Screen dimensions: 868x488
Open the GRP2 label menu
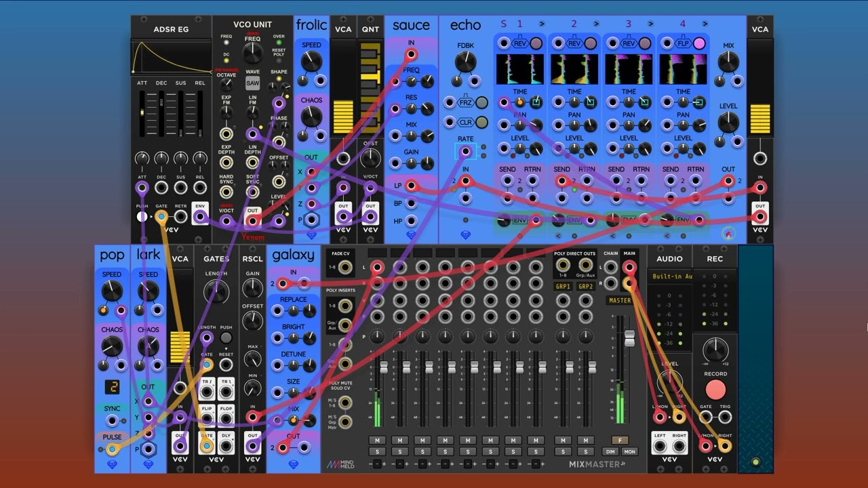(x=585, y=287)
